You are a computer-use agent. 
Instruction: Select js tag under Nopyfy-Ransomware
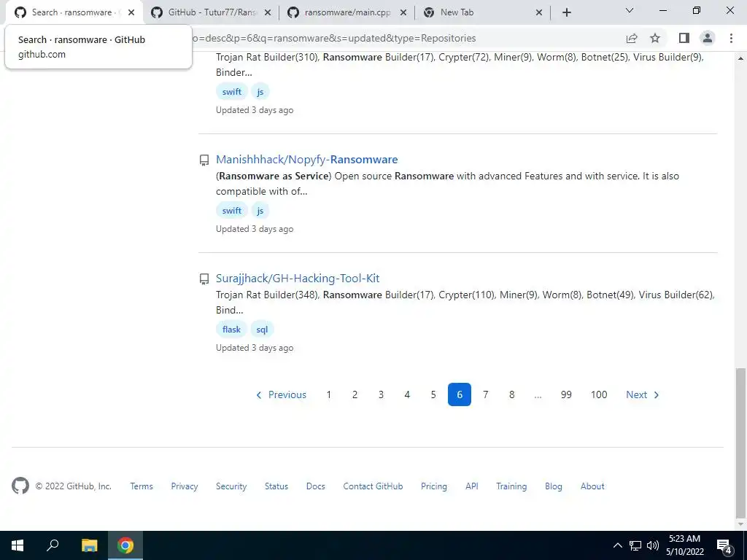[x=260, y=211]
